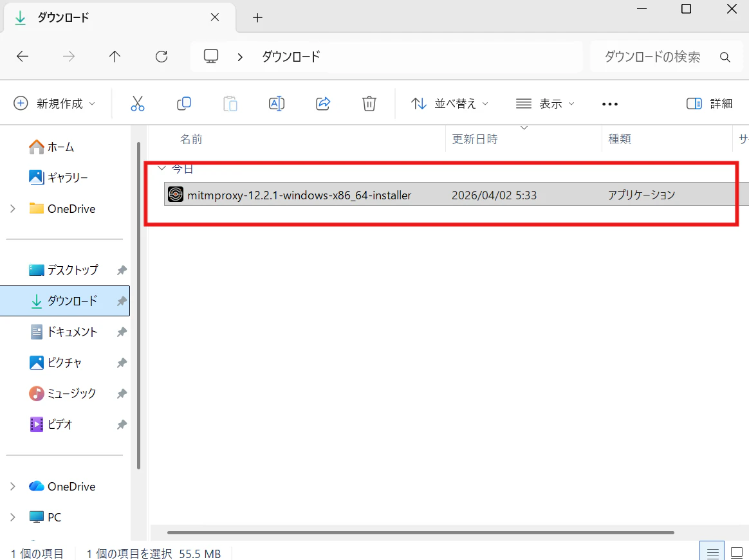Image resolution: width=749 pixels, height=560 pixels.
Task: Click the search magnifier icon
Action: 725,57
